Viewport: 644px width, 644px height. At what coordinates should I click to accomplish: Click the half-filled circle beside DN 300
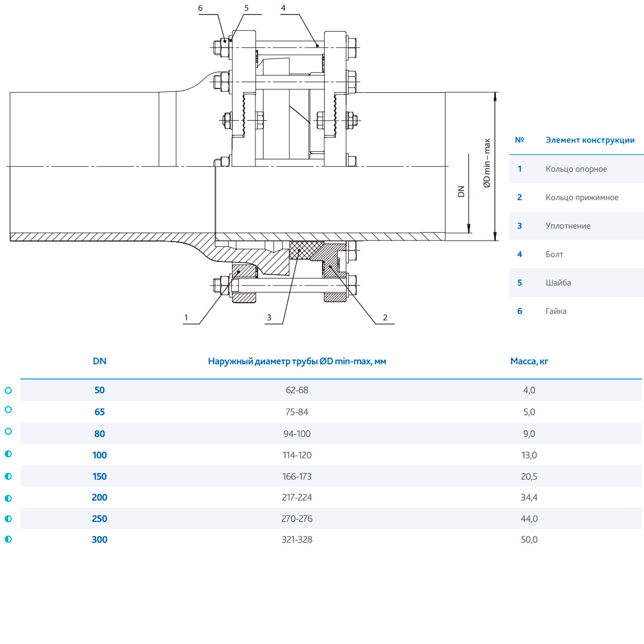[x=8, y=539]
